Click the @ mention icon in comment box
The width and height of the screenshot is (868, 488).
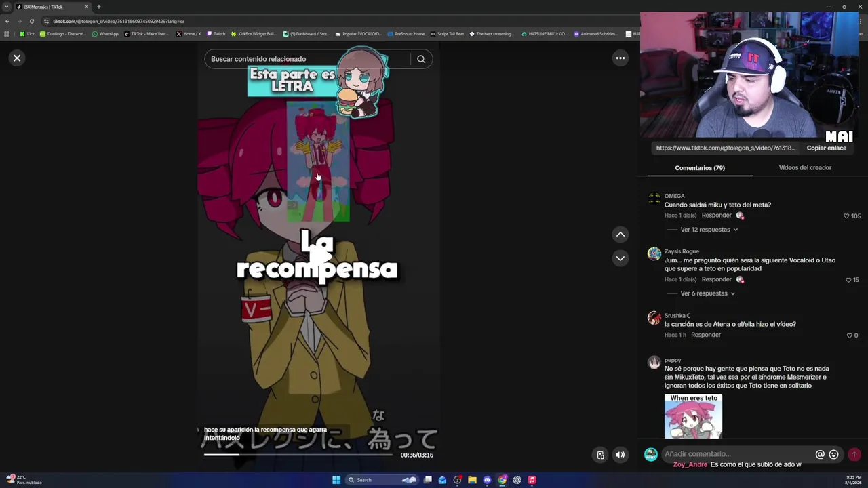[x=819, y=455]
